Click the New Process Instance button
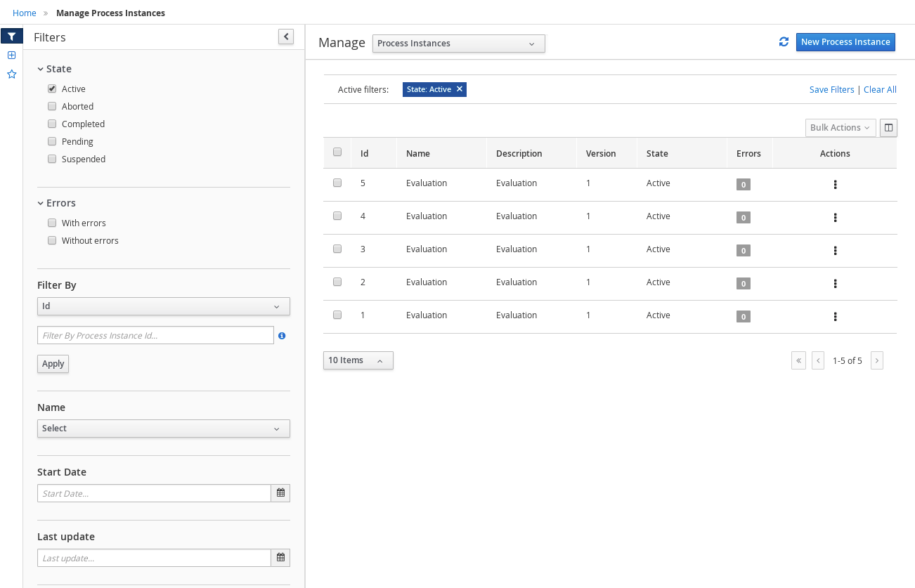 point(845,42)
